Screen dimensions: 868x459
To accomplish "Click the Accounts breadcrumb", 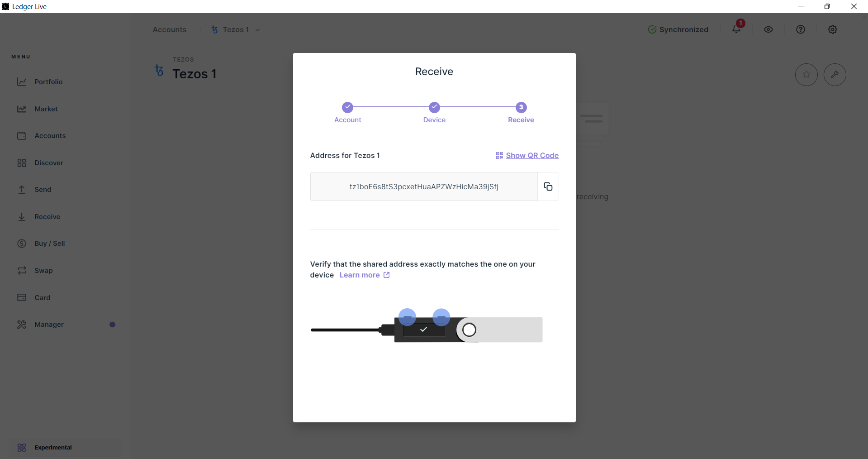I will [170, 29].
